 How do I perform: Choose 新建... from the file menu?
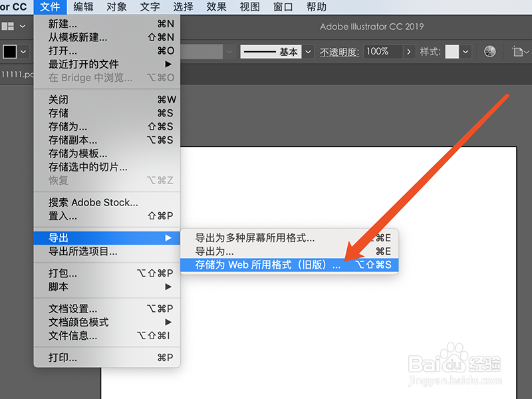point(107,24)
